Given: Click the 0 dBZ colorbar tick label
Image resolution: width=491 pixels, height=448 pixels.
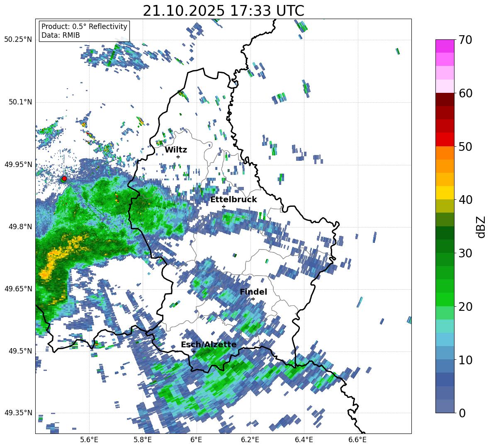Looking at the screenshot, I should click(462, 413).
